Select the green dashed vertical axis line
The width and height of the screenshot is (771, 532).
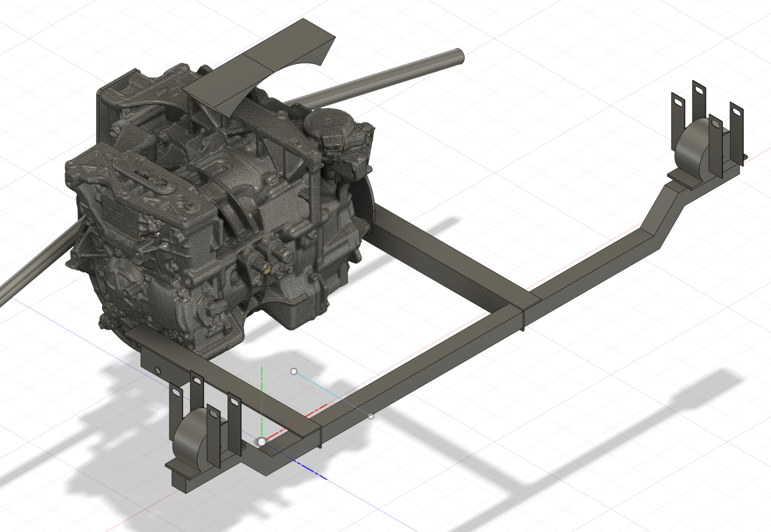point(262,401)
